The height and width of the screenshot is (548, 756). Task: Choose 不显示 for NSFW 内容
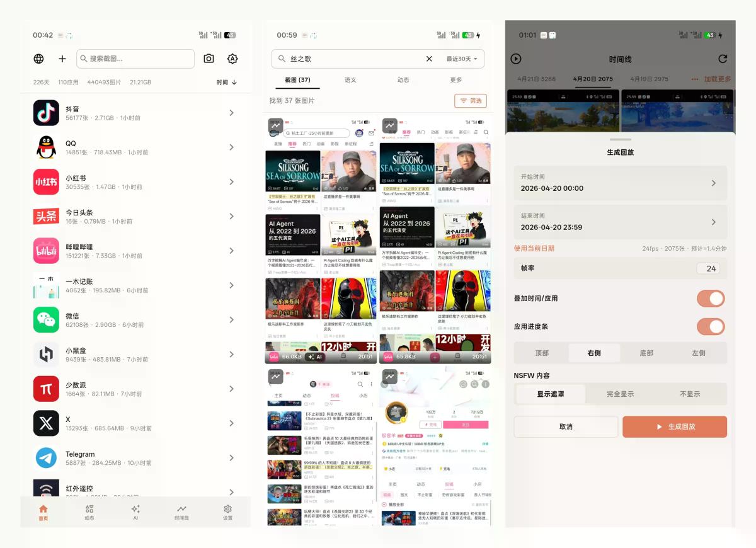690,394
